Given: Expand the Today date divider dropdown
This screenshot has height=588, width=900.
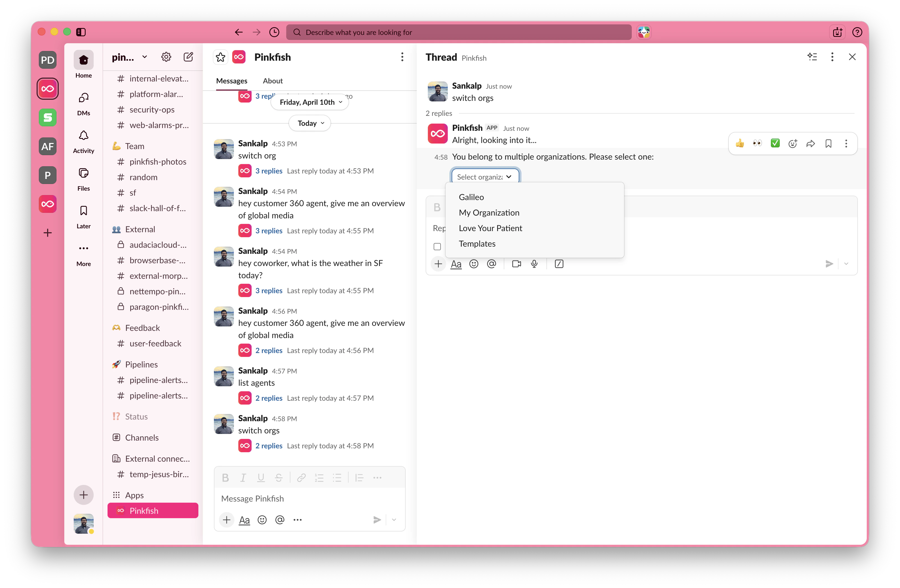Looking at the screenshot, I should tap(309, 123).
